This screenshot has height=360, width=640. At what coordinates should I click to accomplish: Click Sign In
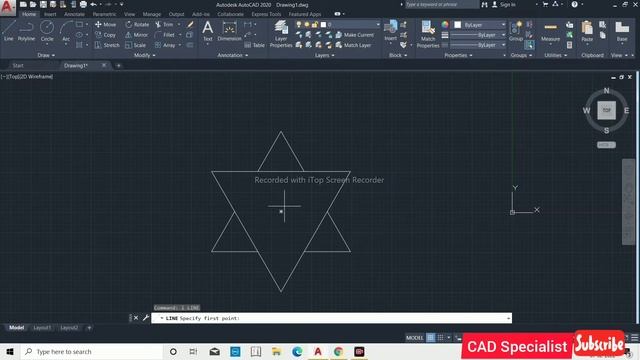503,4
